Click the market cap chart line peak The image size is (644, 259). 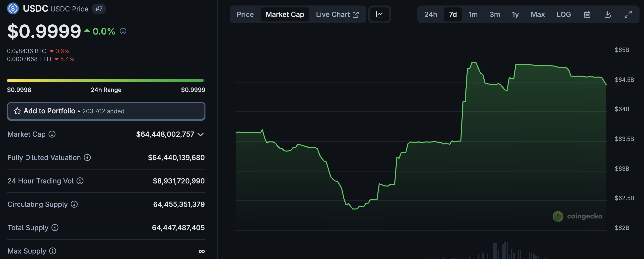click(473, 63)
